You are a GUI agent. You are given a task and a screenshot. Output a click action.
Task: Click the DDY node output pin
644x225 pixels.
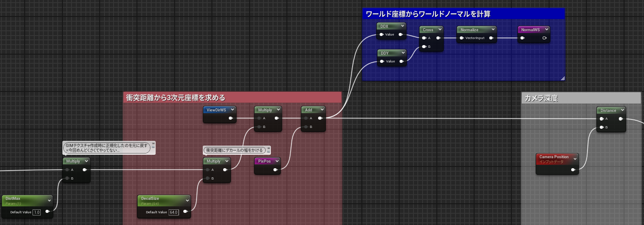click(401, 62)
